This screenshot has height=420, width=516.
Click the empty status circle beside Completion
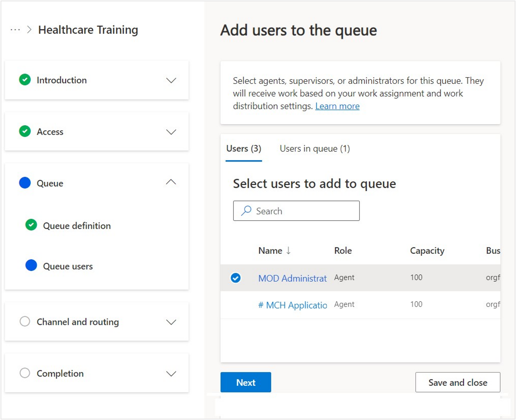click(x=25, y=373)
